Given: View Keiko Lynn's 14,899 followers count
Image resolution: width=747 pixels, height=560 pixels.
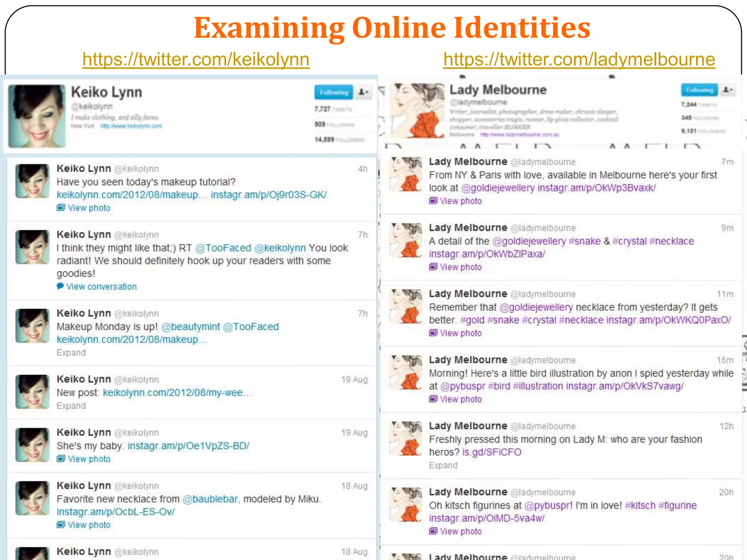Looking at the screenshot, I should [x=339, y=140].
